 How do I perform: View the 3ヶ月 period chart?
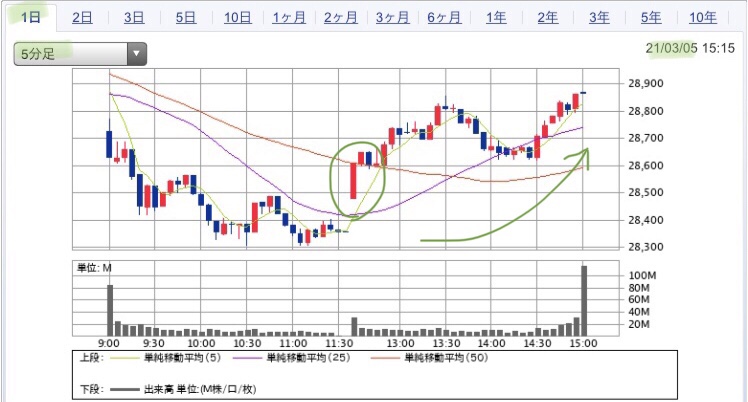392,18
